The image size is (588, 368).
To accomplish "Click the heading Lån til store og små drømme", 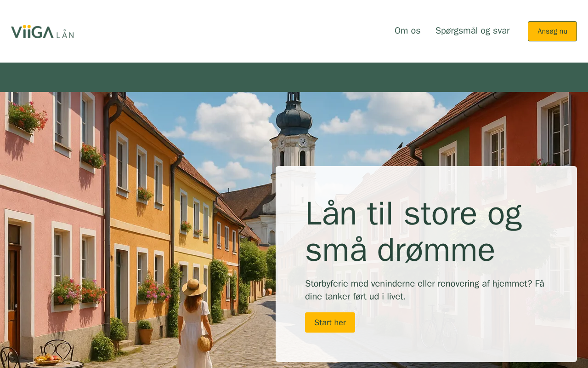I will point(413,231).
